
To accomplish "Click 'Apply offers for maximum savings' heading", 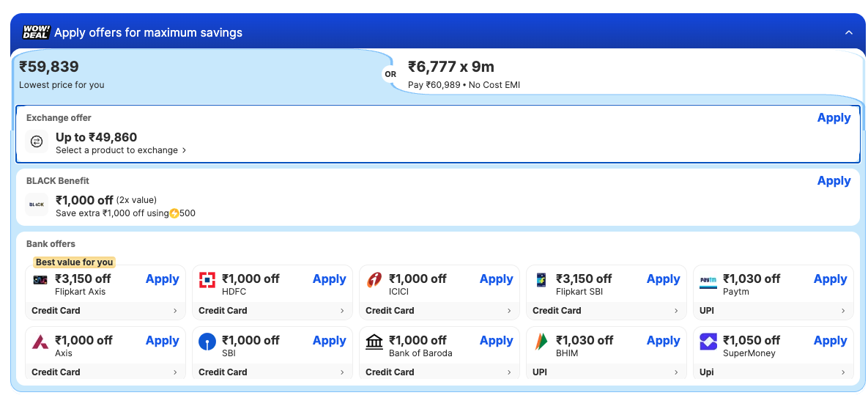I will click(x=149, y=33).
